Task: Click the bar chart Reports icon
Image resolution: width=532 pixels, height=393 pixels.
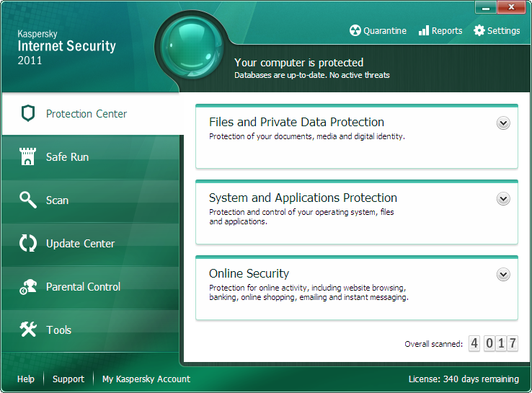Action: (424, 31)
